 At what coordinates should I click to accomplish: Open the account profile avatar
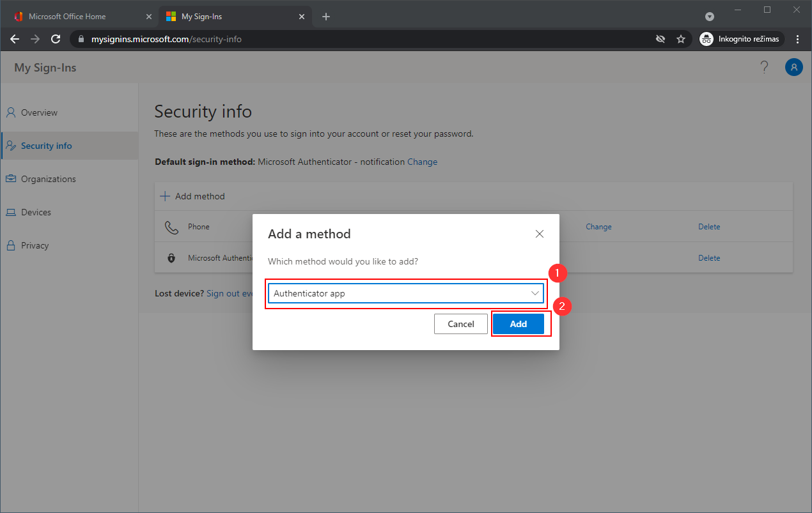[x=793, y=67]
